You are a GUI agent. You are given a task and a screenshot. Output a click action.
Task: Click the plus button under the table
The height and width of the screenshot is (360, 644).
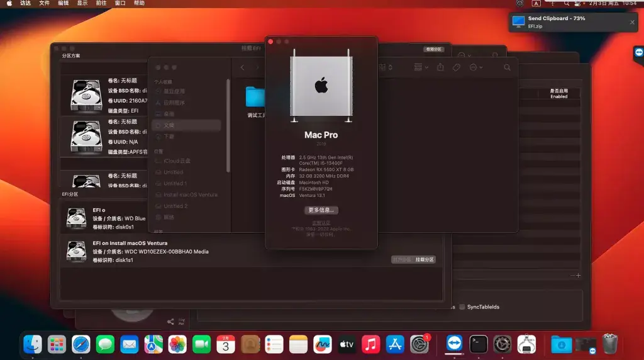[579, 275]
